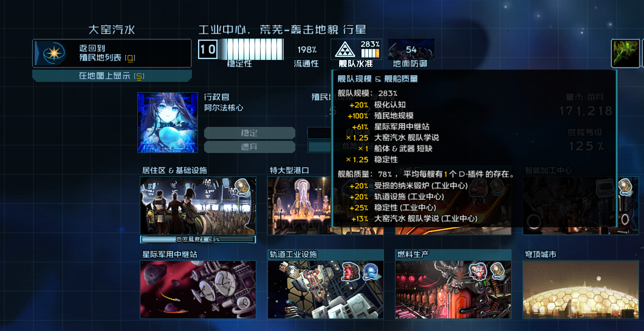Screen dimensions: 644x331
Task: Click 在地图上显示 button
Action: (x=112, y=76)
